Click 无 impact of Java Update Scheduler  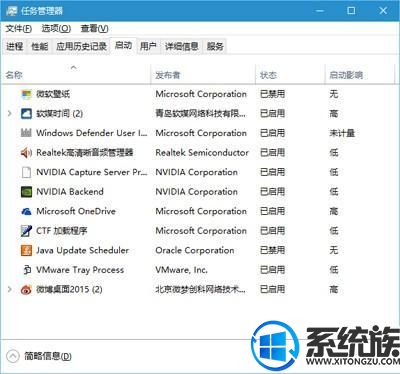(334, 250)
